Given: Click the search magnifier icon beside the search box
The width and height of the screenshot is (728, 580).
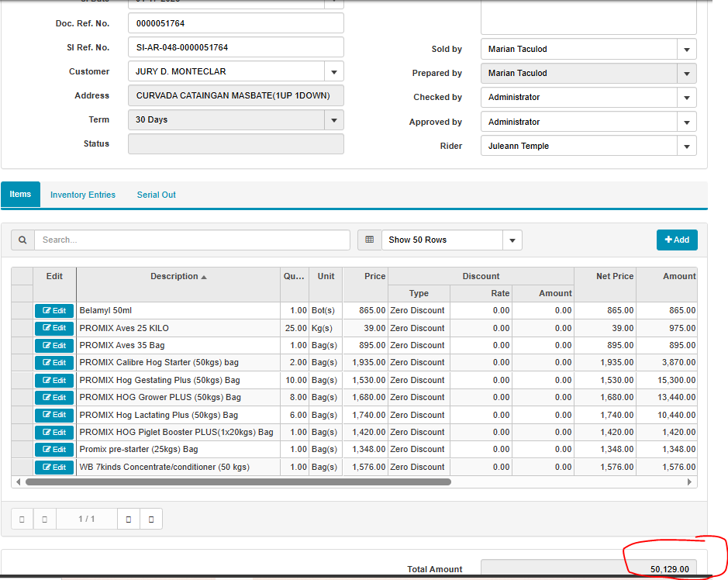Looking at the screenshot, I should [22, 240].
